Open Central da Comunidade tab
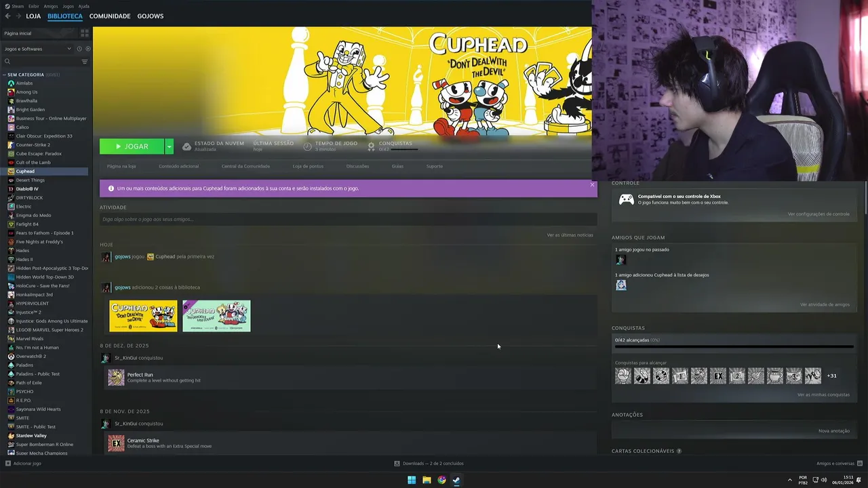 245,166
